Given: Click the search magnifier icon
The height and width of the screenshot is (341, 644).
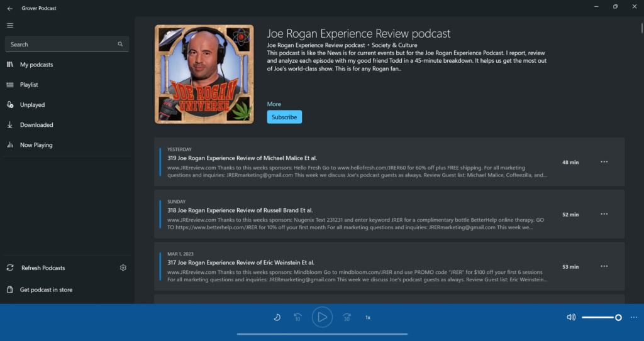Looking at the screenshot, I should [x=120, y=45].
